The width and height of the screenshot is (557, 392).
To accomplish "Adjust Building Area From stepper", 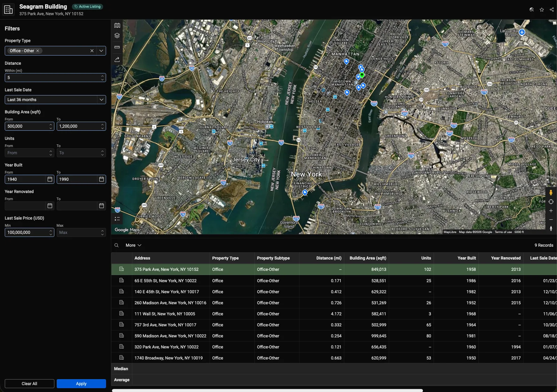I will (x=51, y=126).
